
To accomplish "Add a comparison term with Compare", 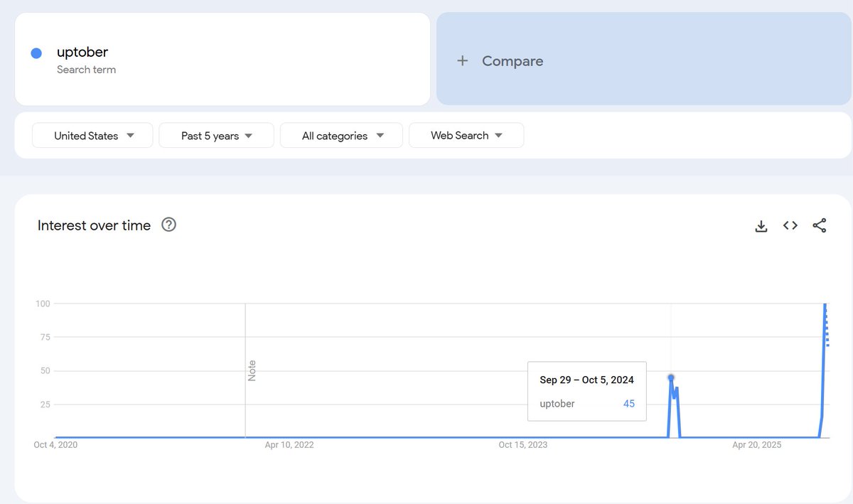I will coord(644,59).
